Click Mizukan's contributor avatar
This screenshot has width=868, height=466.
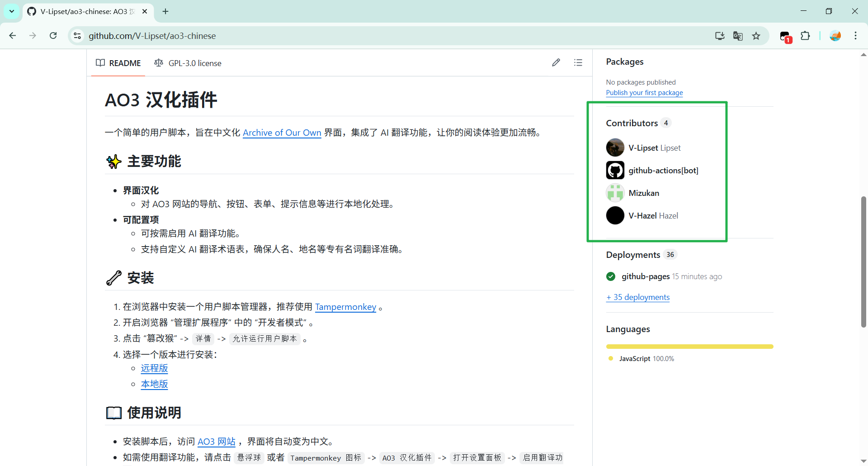click(x=615, y=193)
